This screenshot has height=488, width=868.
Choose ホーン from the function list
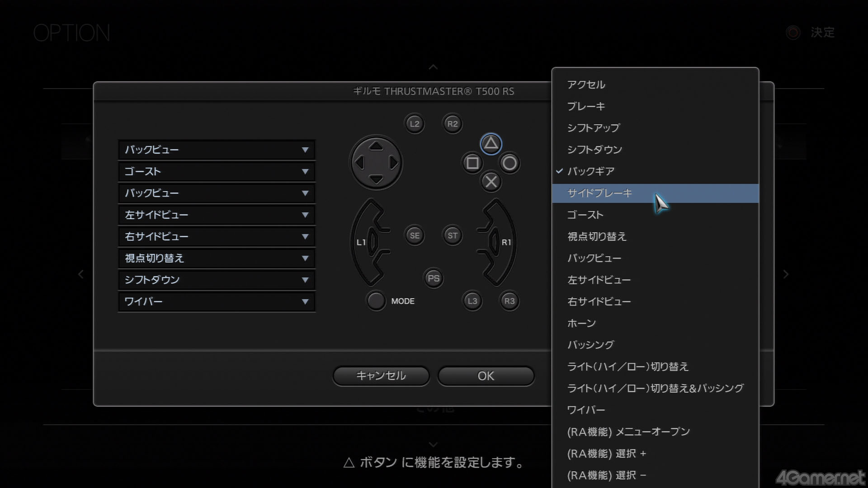[x=655, y=323]
